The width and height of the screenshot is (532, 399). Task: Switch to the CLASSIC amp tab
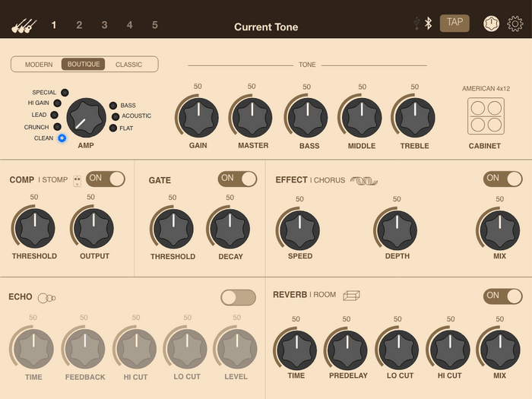128,65
